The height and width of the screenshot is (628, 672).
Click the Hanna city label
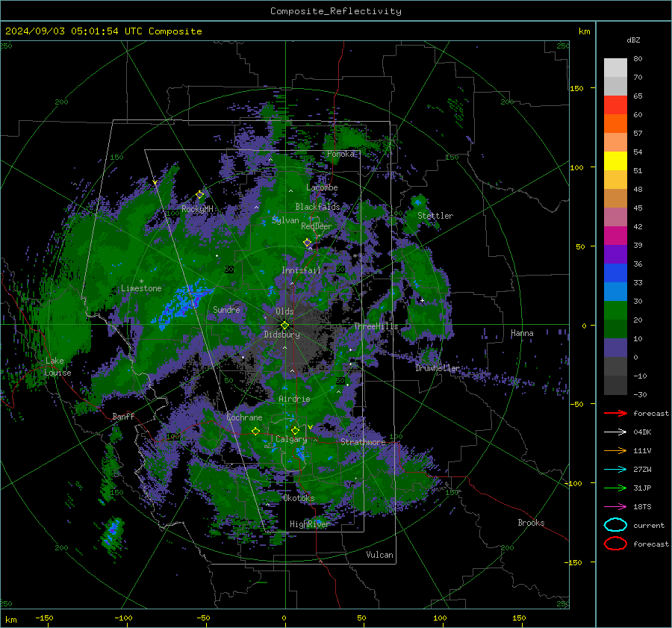522,333
